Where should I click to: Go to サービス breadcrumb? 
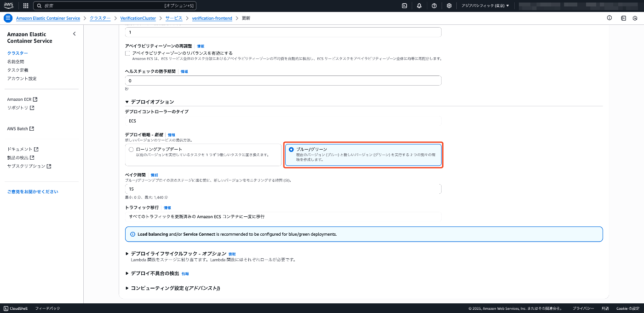174,18
